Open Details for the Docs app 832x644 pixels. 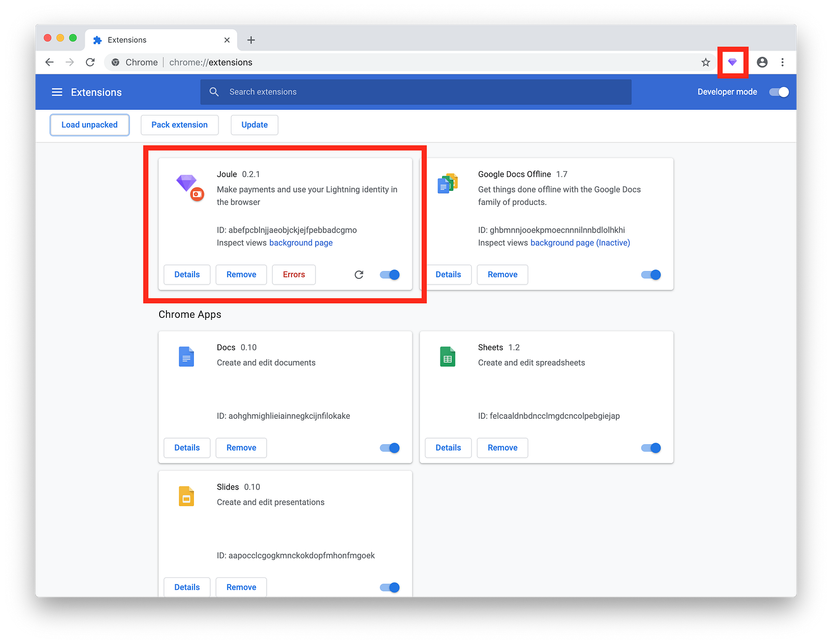coord(187,448)
